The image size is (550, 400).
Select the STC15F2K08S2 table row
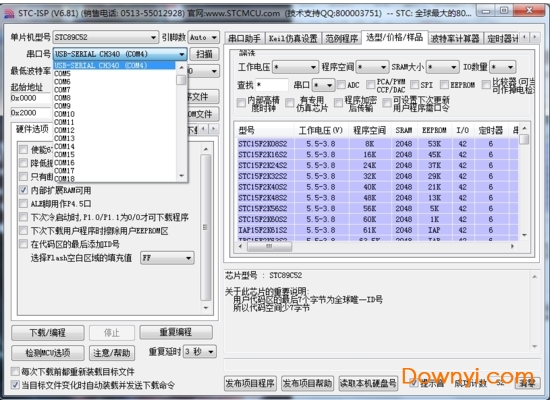tap(377, 144)
